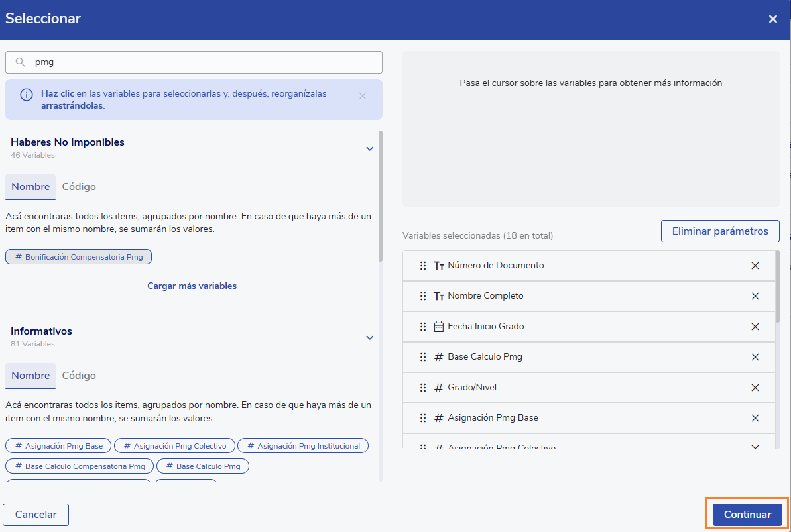
Task: Click Cargar más variables link
Action: pos(192,286)
